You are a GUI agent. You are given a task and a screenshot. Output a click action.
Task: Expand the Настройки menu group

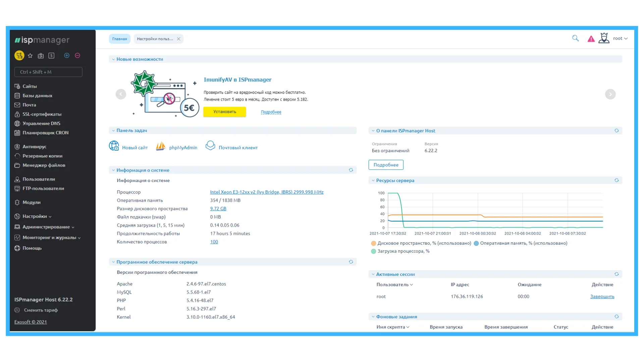pos(33,217)
